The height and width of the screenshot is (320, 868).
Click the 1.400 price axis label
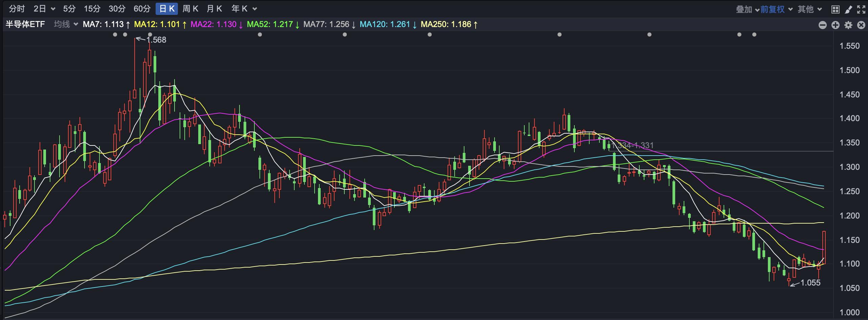coord(849,118)
